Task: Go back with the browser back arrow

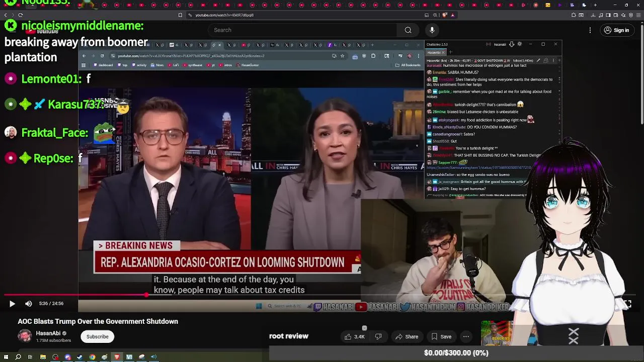Action: coord(6,15)
